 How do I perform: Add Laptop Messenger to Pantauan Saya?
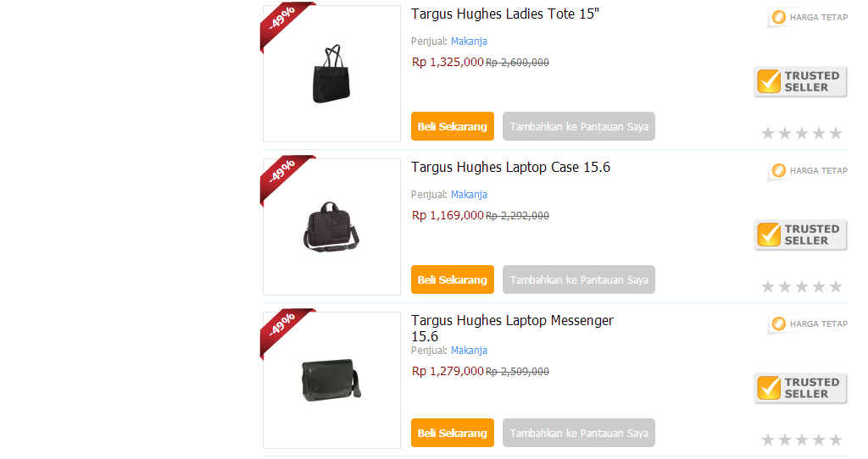[x=578, y=433]
